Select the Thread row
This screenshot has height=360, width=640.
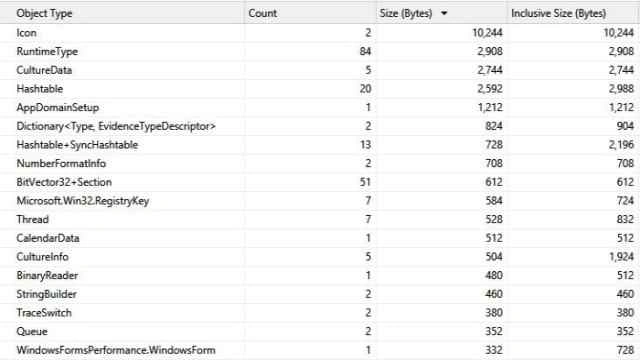[x=320, y=220]
